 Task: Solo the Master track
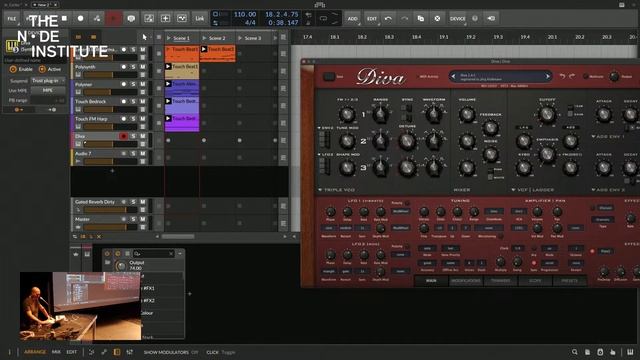pos(133,219)
